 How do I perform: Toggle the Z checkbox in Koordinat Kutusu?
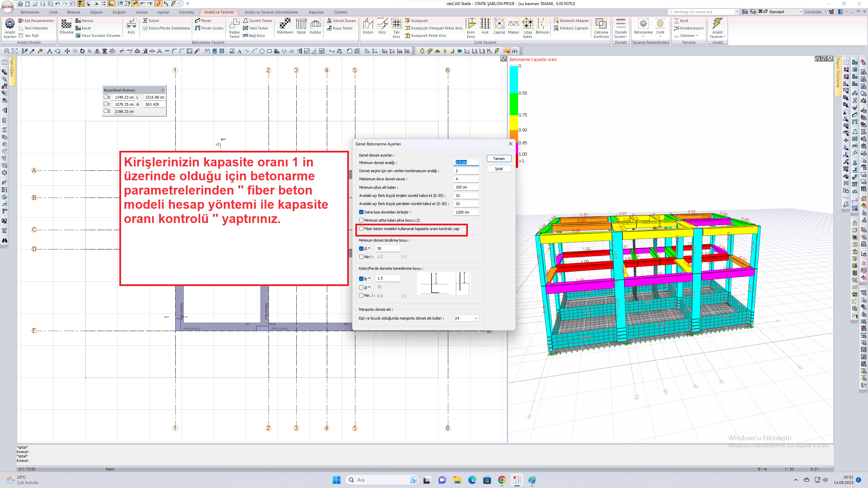(x=106, y=111)
